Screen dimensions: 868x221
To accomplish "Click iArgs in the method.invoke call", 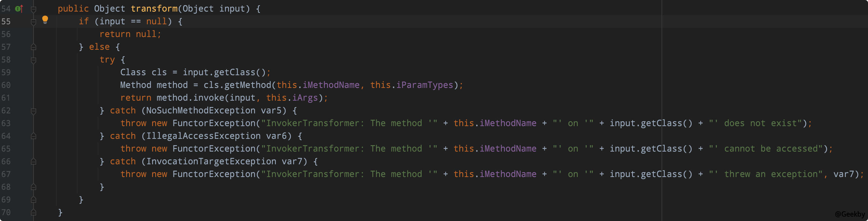I will coord(304,98).
